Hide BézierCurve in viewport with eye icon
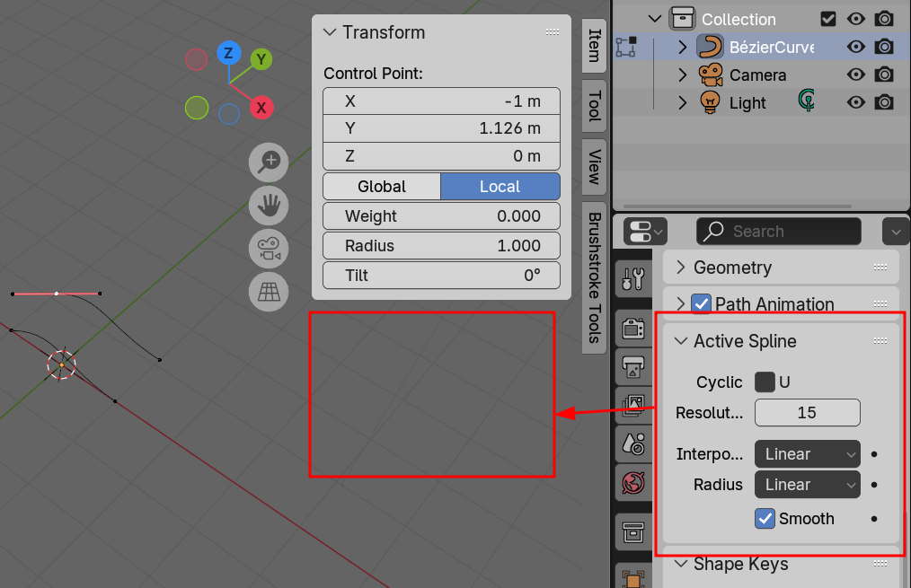911x588 pixels. 856,47
